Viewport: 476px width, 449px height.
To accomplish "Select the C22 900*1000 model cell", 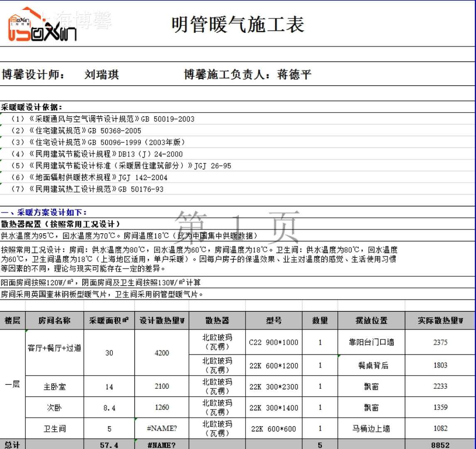I will pyautogui.click(x=273, y=343).
